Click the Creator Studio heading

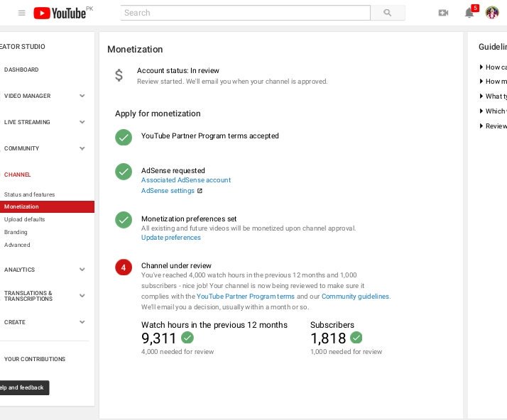pos(23,47)
